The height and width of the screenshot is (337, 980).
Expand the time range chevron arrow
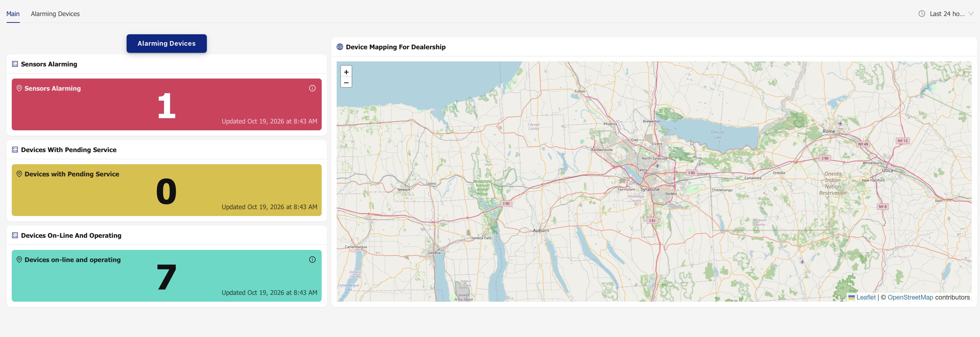pyautogui.click(x=971, y=14)
